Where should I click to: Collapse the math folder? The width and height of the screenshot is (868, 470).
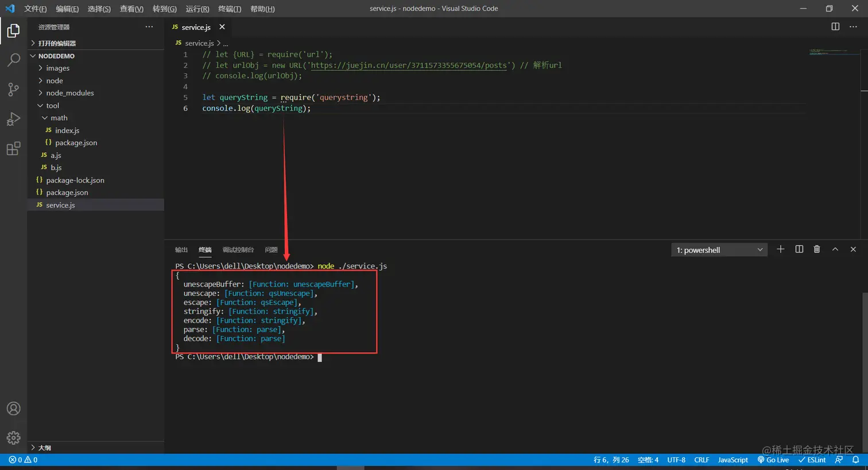(x=95, y=118)
